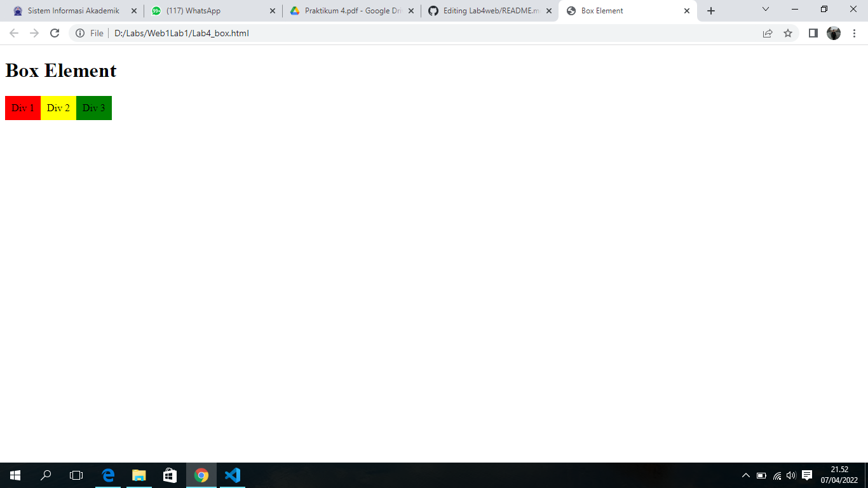Expand hidden icons in the system tray

[745, 475]
